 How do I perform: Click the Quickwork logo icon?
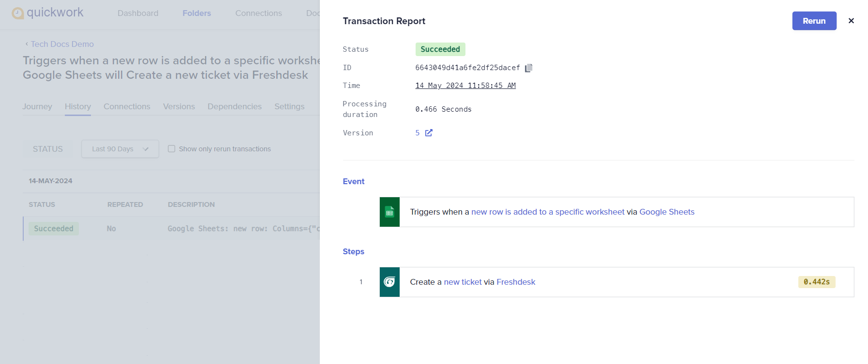(x=18, y=13)
